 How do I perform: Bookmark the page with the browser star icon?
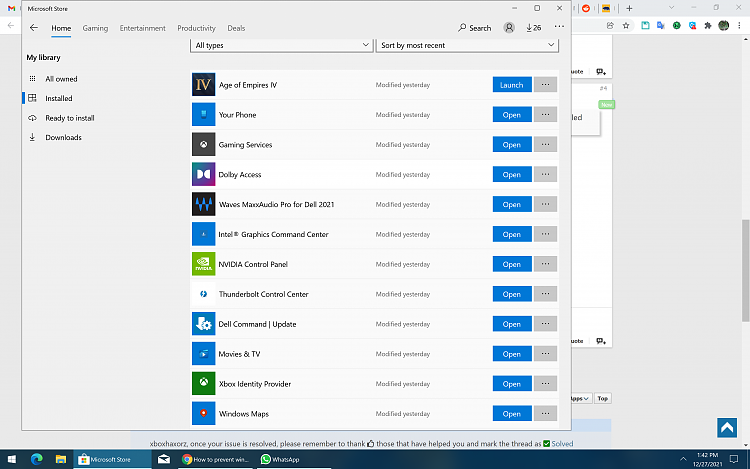(x=626, y=25)
